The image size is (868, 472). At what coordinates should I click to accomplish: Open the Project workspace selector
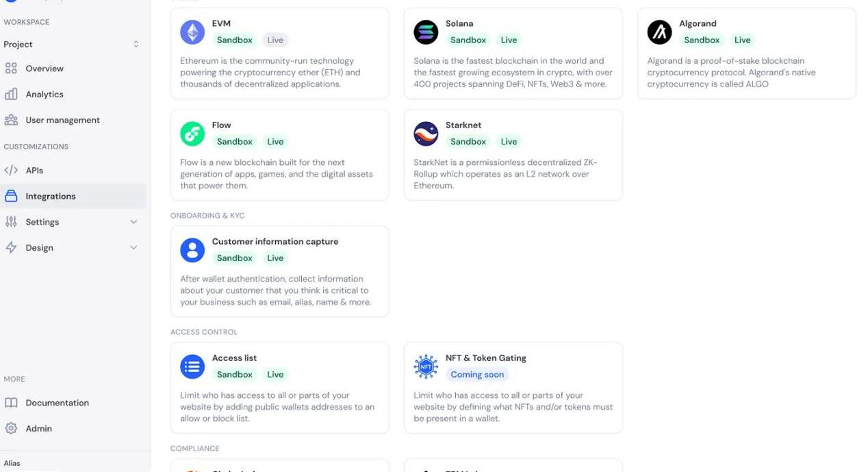71,45
